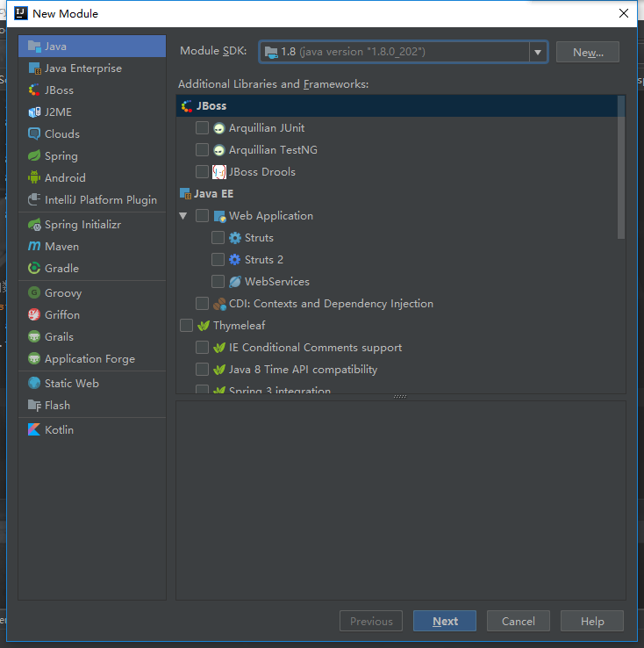Click the Spring Initializr icon
Screen dimensions: 644x648
(34, 225)
